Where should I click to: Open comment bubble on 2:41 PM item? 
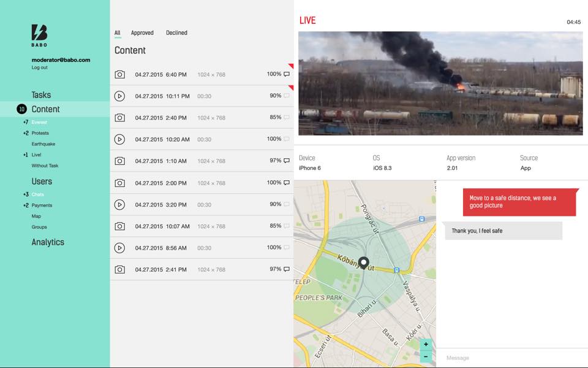pos(287,269)
